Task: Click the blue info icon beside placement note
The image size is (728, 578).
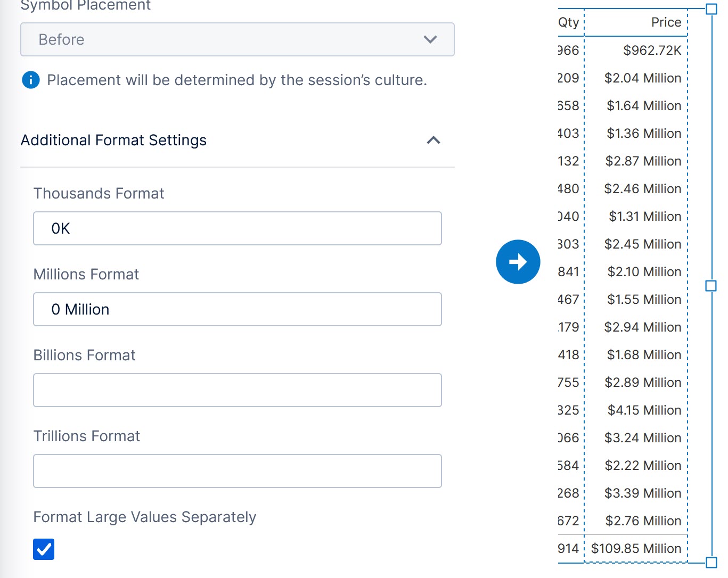Action: 30,80
